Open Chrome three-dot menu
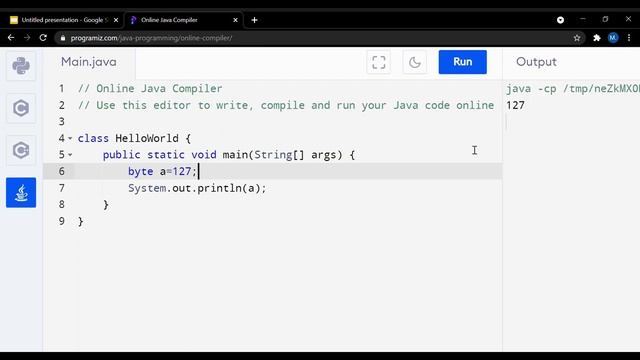Screen dimensions: 640x360 pyautogui.click(x=629, y=38)
